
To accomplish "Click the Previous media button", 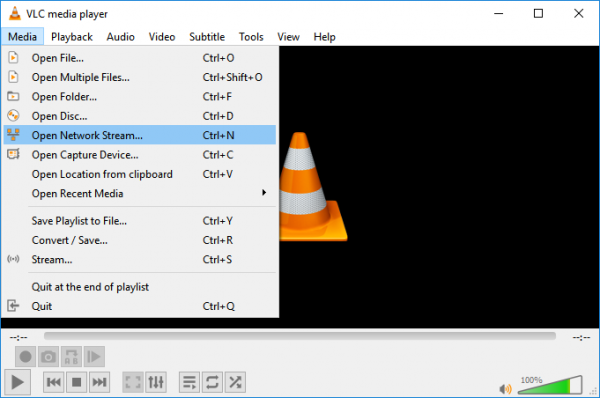I will (x=54, y=382).
